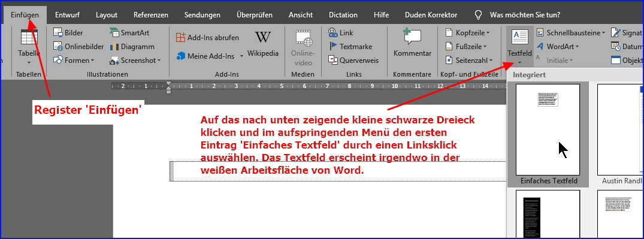
Task: Click the 'Illustrationen' group label
Action: coord(108,74)
